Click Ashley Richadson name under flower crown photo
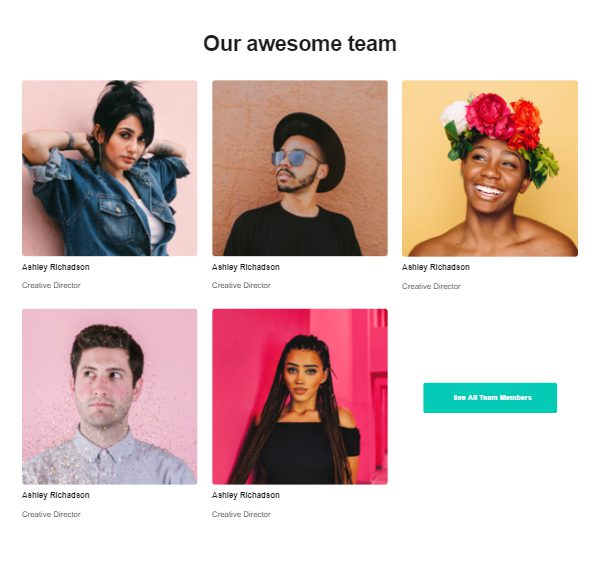The width and height of the screenshot is (600, 563). pyautogui.click(x=435, y=267)
